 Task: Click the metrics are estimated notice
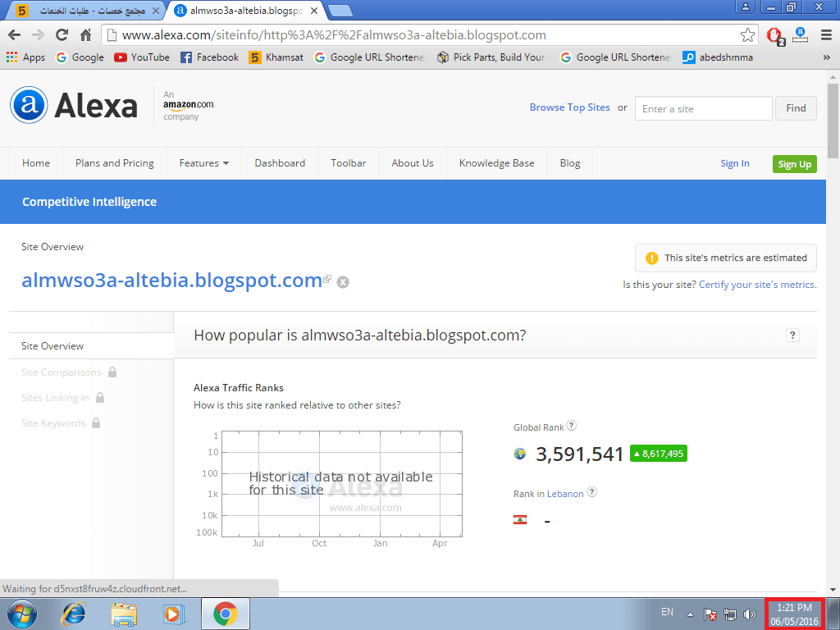click(726, 258)
